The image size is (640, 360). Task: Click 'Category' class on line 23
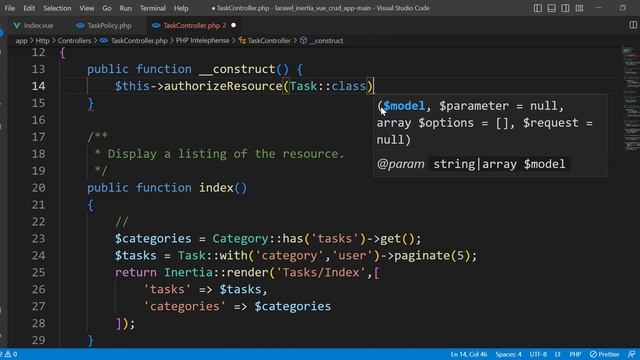[240, 239]
